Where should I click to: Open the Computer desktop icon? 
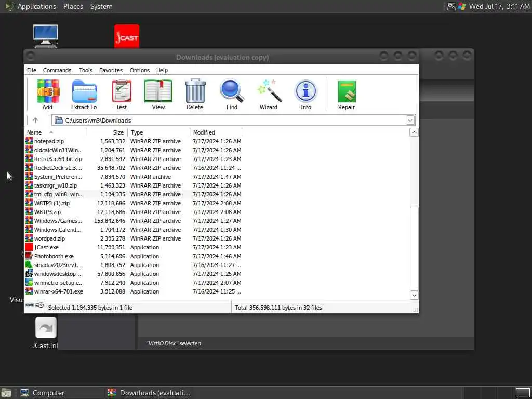(x=46, y=36)
